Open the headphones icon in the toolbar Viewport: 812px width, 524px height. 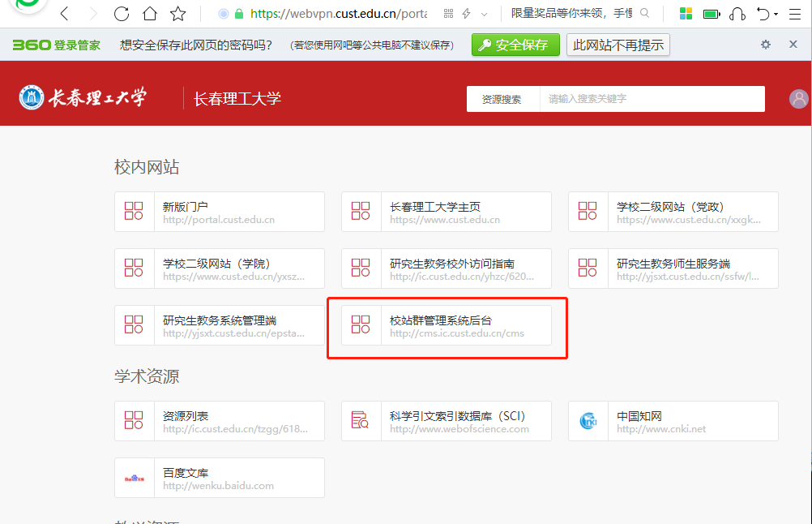(737, 14)
